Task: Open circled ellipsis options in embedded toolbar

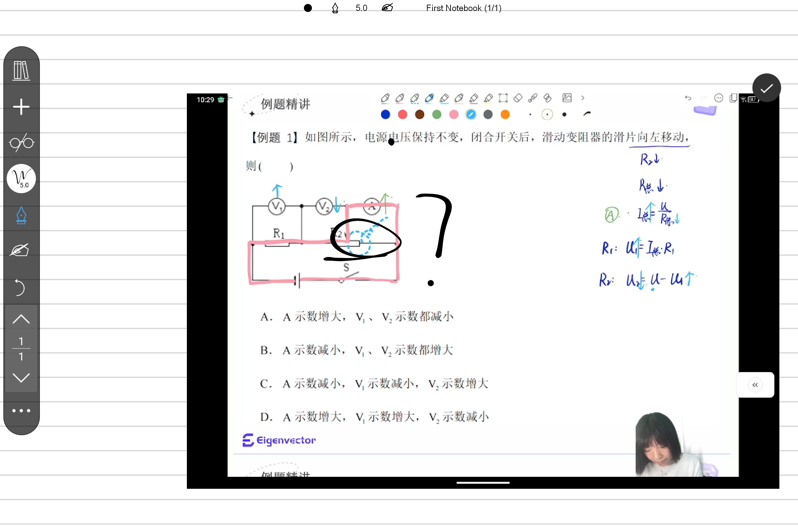Action: pyautogui.click(x=718, y=98)
